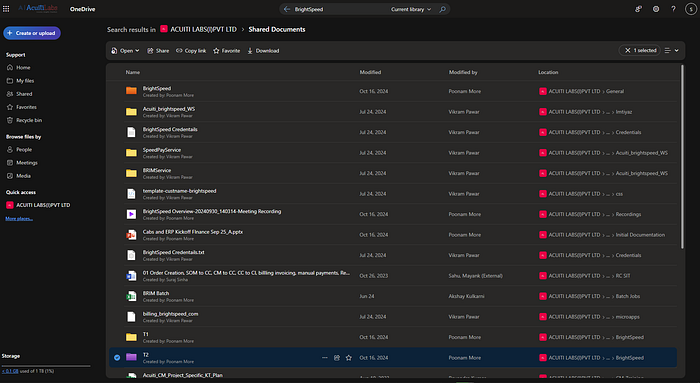Click the Acuiti_brightspeed_WS folder icon
Screen dimensions: 700x383
131,112
